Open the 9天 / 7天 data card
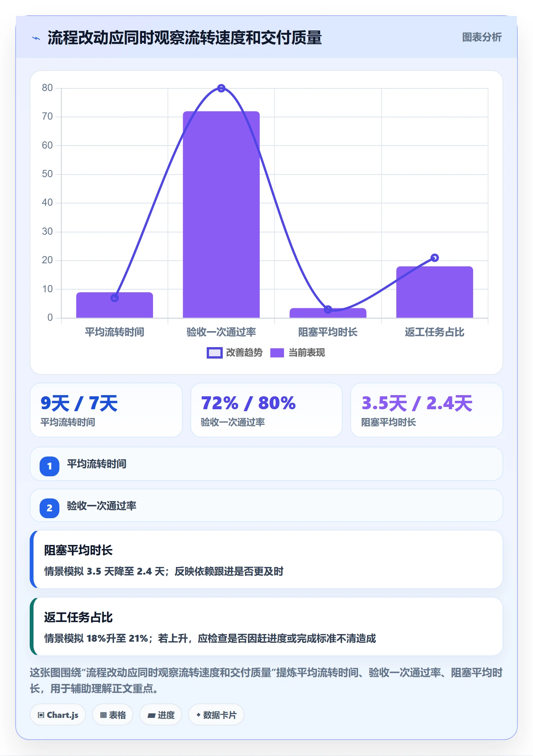Screen dimensions: 533x756 pyautogui.click(x=106, y=410)
